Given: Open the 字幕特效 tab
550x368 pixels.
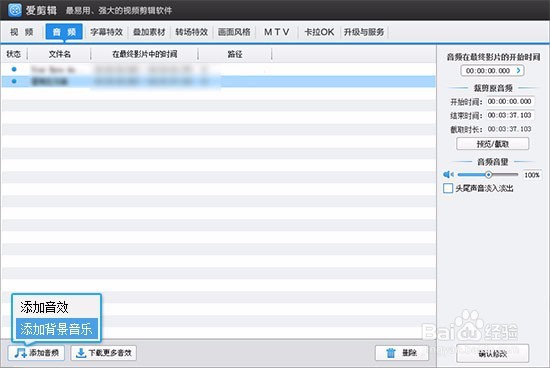Looking at the screenshot, I should coord(107,32).
